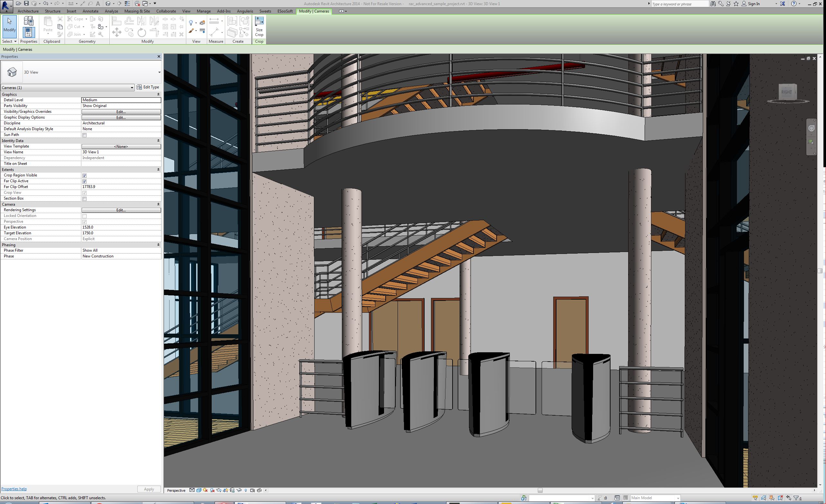This screenshot has width=826, height=504.
Task: Enable the Section Box checkbox
Action: (85, 199)
